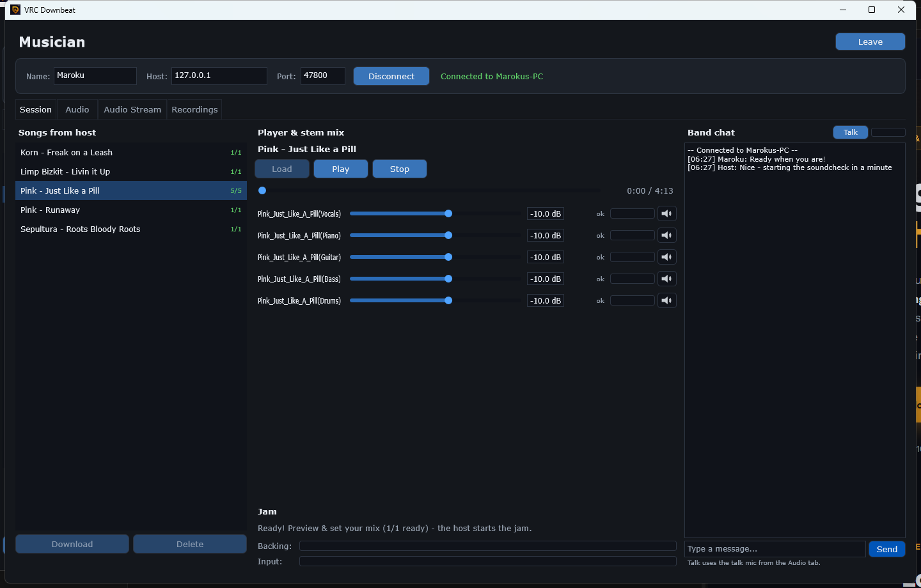Click the song playback position bar

(429, 190)
